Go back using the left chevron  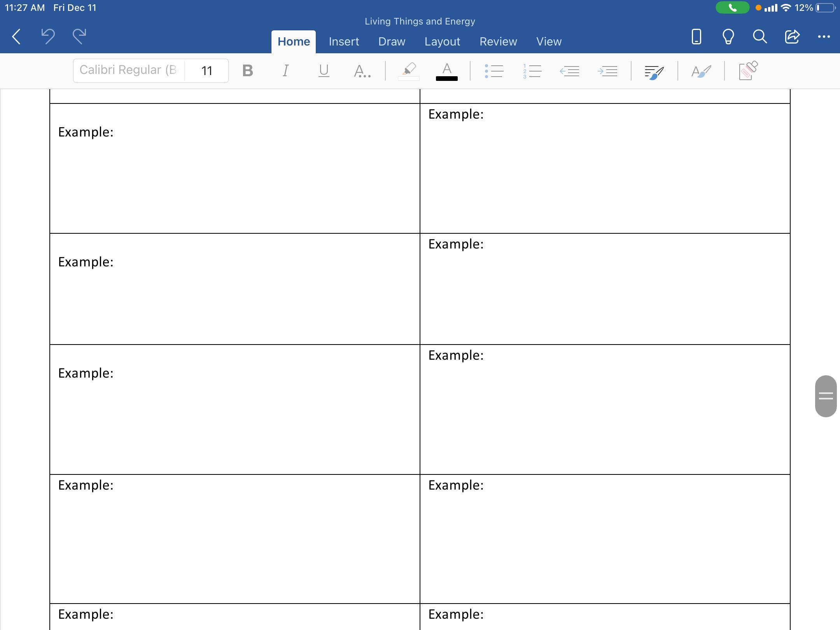tap(16, 37)
